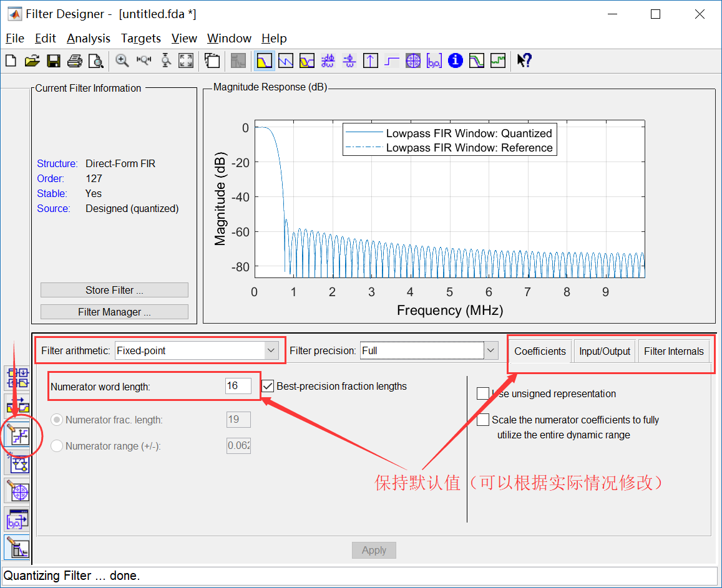This screenshot has width=722, height=588.
Task: Open set quantization parameters panel
Action: coord(17,435)
